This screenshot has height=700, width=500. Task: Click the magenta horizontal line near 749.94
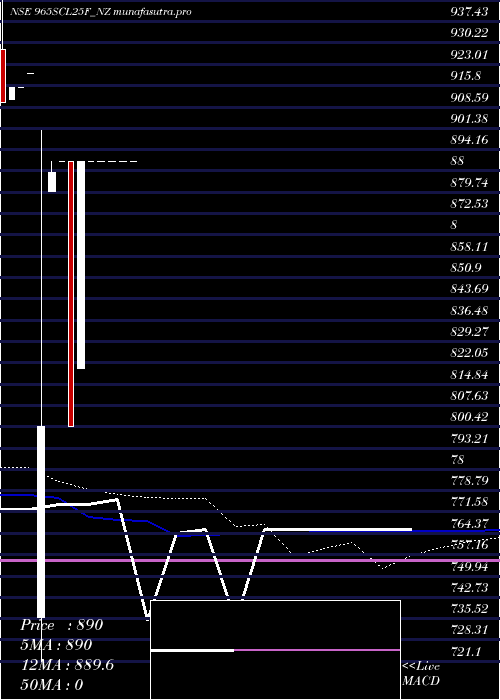(x=250, y=560)
